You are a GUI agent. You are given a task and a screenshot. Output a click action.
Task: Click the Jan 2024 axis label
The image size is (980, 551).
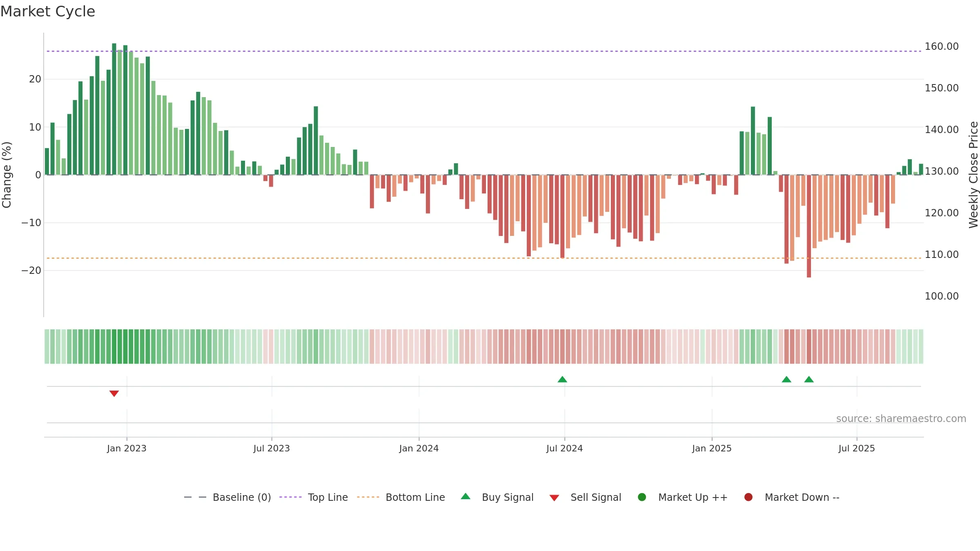tap(419, 448)
